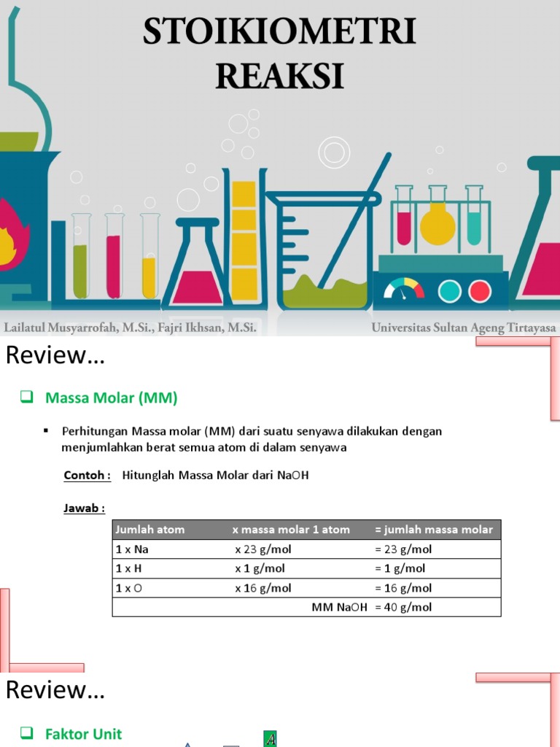Click the Faktor Unit heading
The width and height of the screenshot is (560, 747).
click(83, 734)
